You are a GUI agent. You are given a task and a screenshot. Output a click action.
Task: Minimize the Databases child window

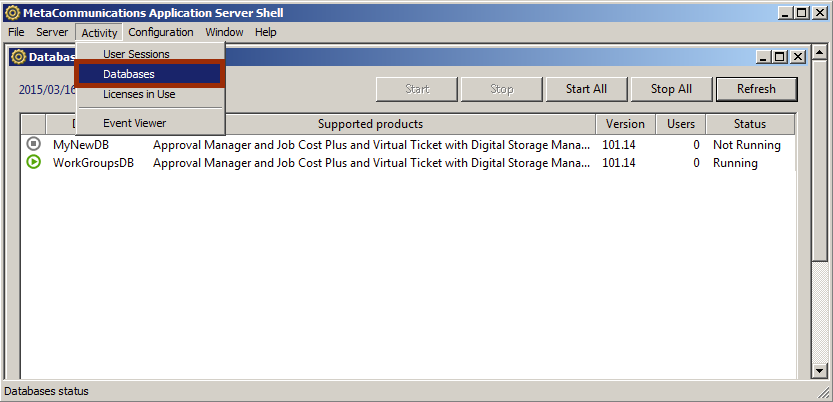[763, 57]
